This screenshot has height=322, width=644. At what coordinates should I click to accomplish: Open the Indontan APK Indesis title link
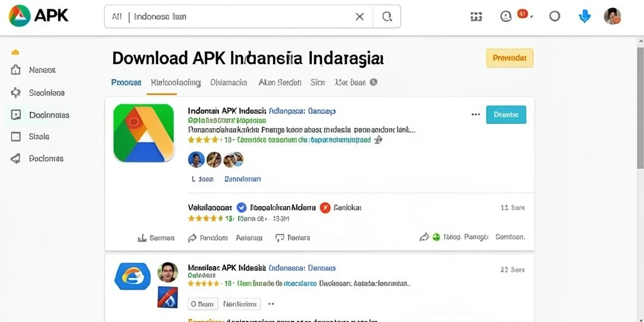pos(227,111)
